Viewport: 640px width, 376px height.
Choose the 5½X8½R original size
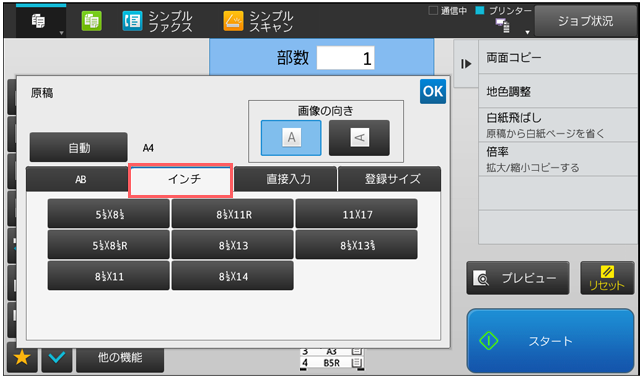109,245
